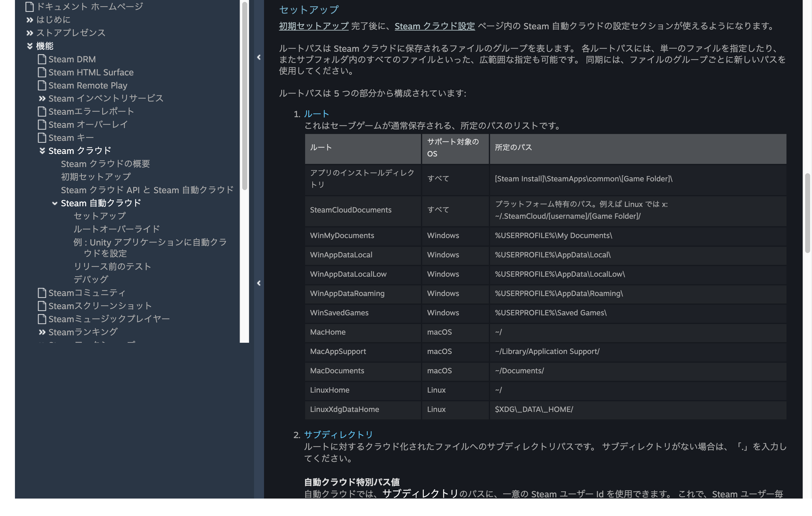812x516 pixels.
Task: Jump to the Unity アプリケーション example entry
Action: [x=150, y=248]
